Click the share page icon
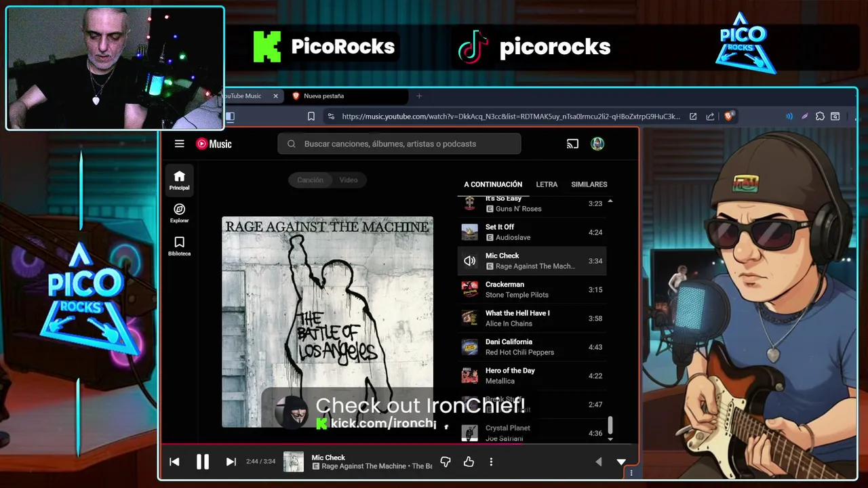868x488 pixels. tap(710, 117)
